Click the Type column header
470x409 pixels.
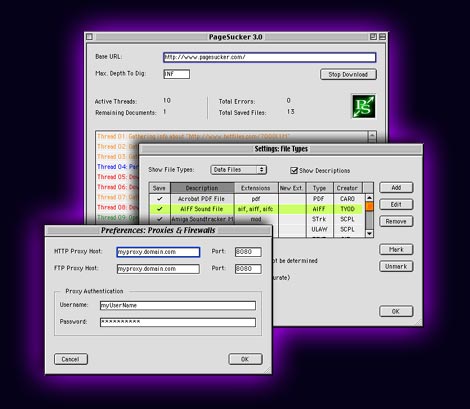click(319, 188)
